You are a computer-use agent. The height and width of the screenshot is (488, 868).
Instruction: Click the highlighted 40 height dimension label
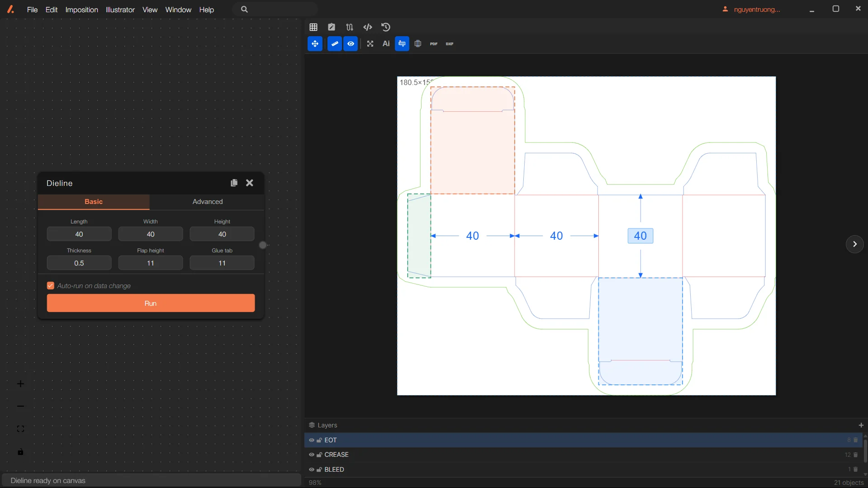point(640,236)
